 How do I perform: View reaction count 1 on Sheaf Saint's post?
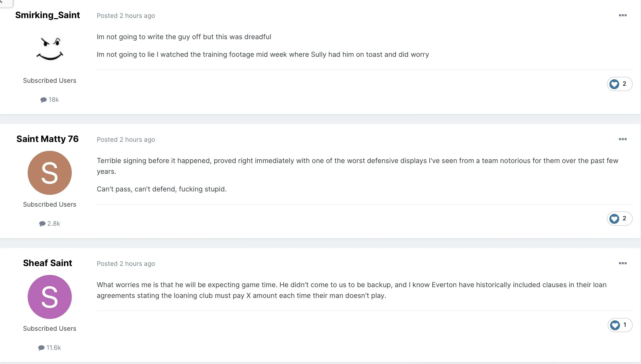[x=625, y=325]
